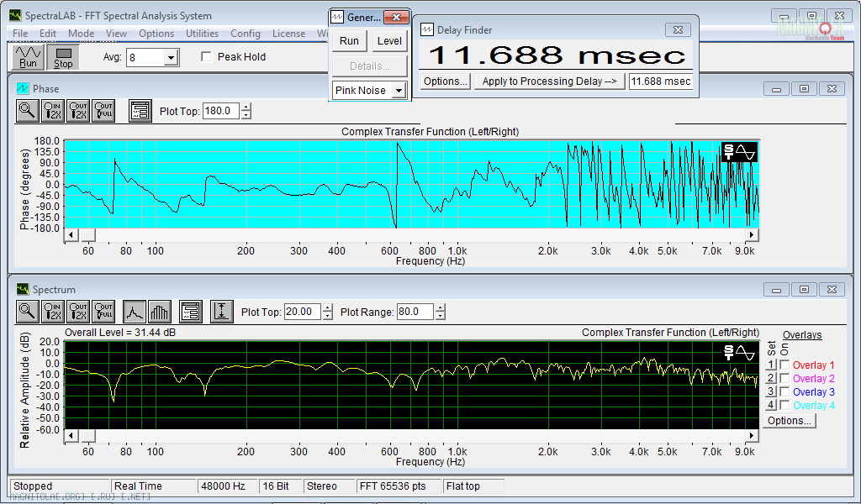Toggle Overlay 1 checkbox on
Viewport: 861px width, 504px height.
click(784, 365)
